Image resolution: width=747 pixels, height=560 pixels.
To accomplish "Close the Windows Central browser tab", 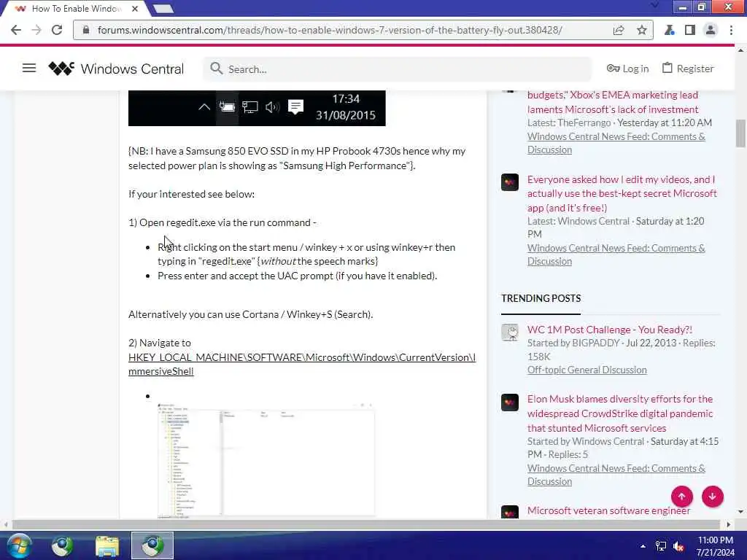I will 135,9.
